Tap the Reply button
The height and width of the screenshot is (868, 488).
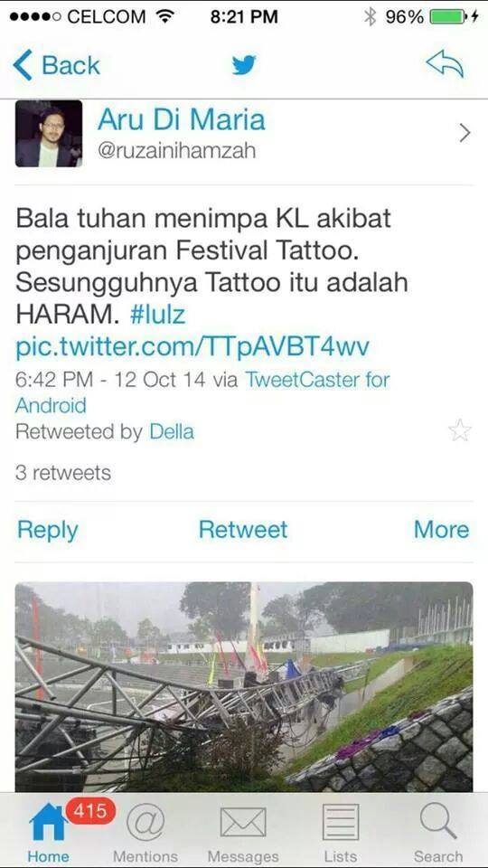[48, 531]
